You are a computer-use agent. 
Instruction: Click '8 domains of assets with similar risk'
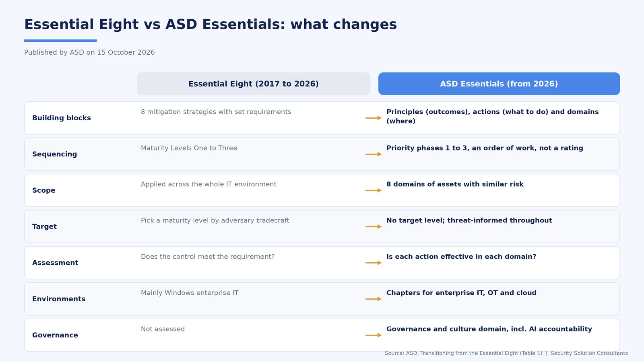[455, 184]
